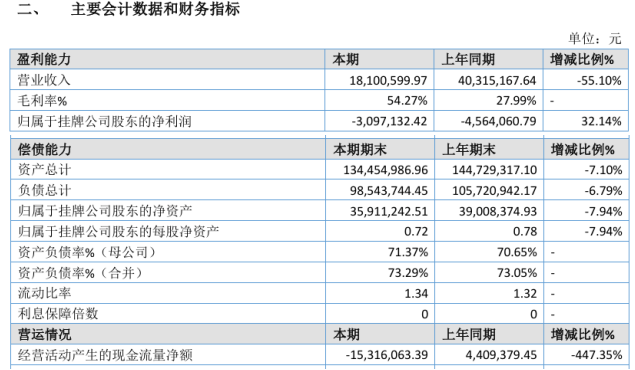Select the 归属于挂牌公司股东的每股净资产 label
635x370 pixels.
118,232
